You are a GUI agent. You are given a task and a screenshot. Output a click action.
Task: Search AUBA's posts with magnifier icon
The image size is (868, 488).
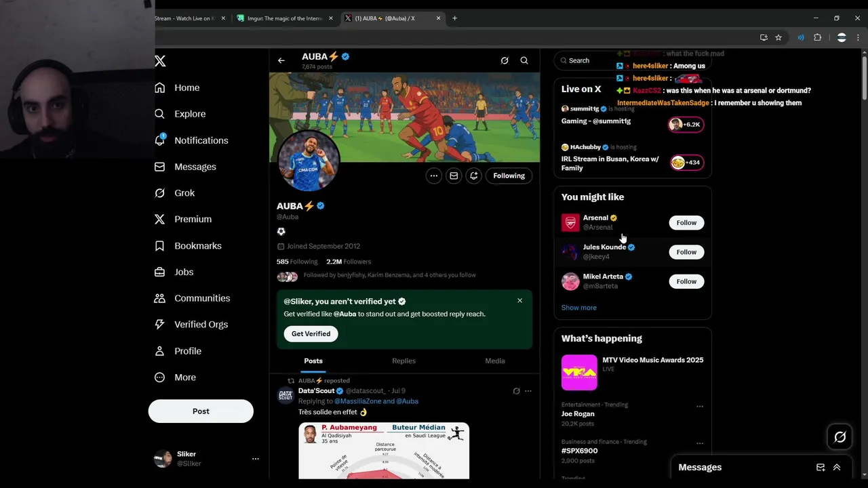point(524,60)
